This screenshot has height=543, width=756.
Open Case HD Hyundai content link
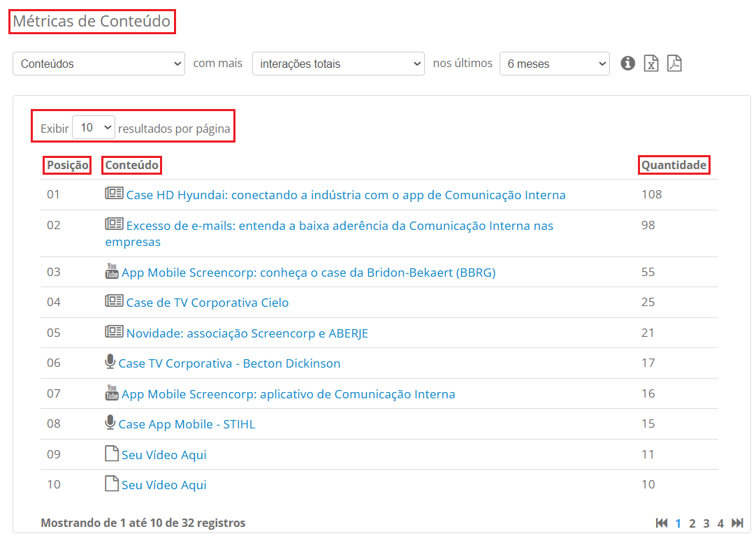(346, 195)
